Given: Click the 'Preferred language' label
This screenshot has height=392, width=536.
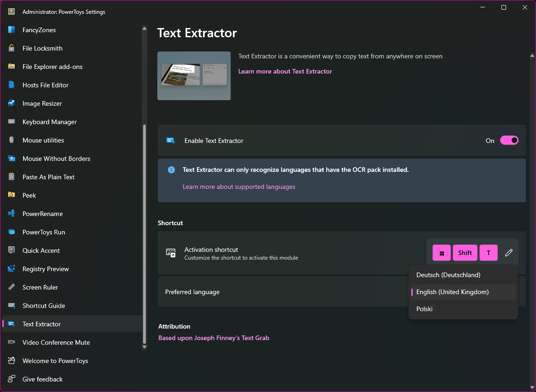Looking at the screenshot, I should [192, 292].
